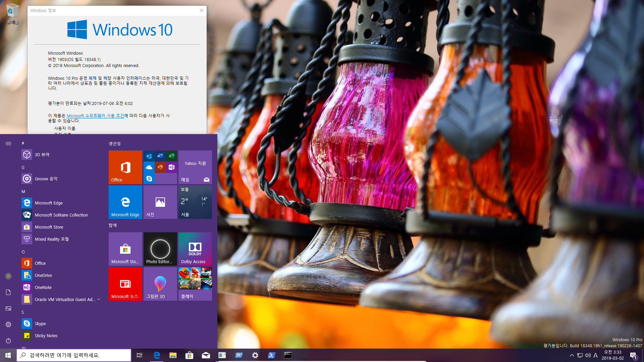This screenshot has height=362, width=644.
Task: Open Microsoft Store in the app list
Action: tap(60, 227)
